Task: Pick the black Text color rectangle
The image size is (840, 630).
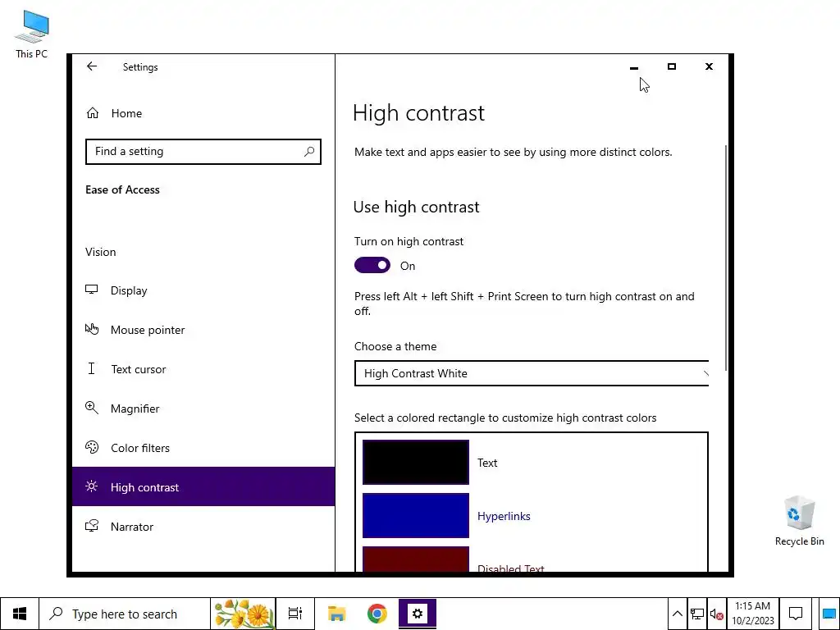Action: coord(416,463)
